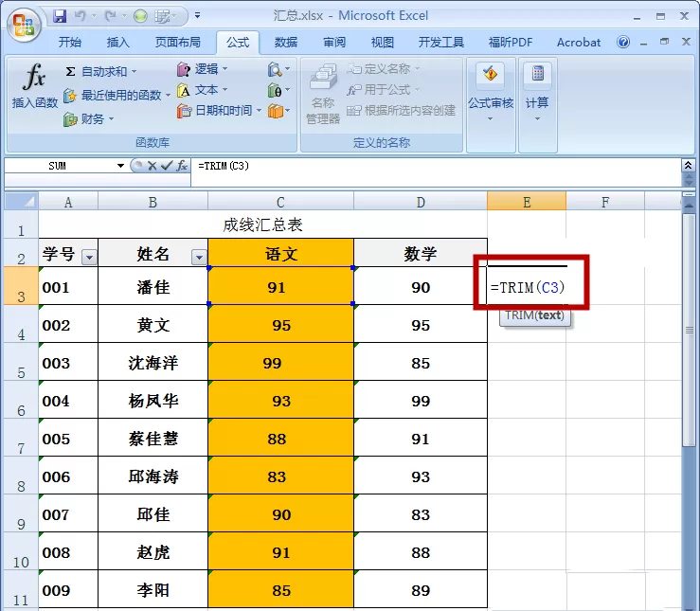This screenshot has width=700, height=611.
Task: Open Math and Trig functions icon
Action: 278,91
